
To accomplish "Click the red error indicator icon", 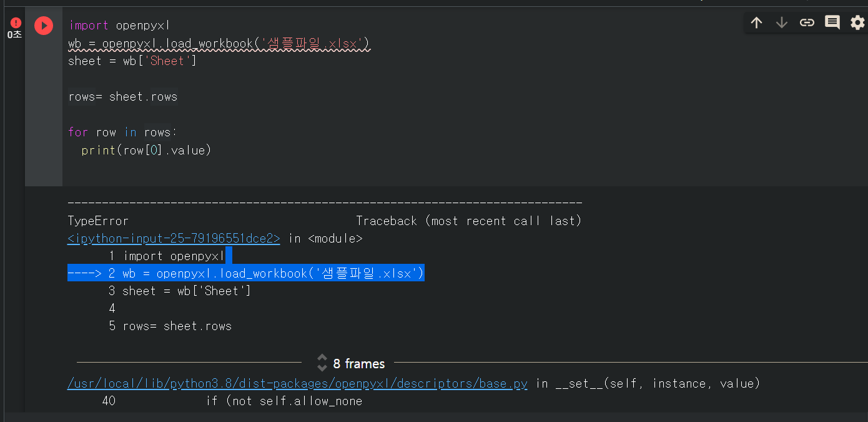I will coord(16,23).
